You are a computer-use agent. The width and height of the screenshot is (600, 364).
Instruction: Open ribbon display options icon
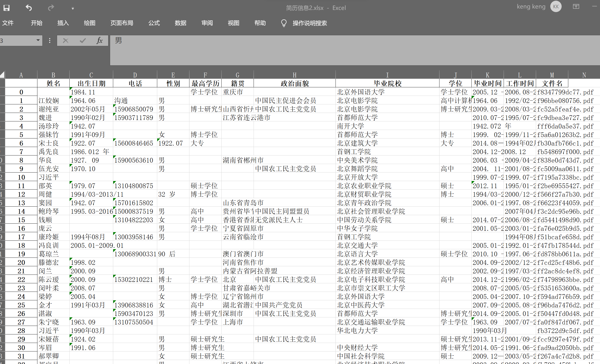576,7
